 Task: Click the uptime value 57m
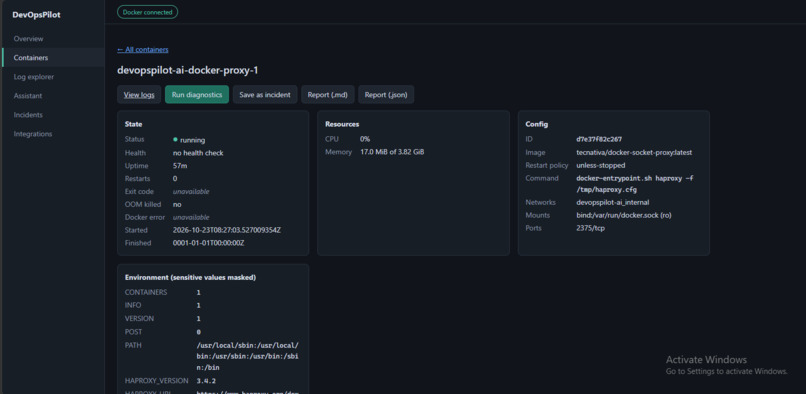click(179, 166)
